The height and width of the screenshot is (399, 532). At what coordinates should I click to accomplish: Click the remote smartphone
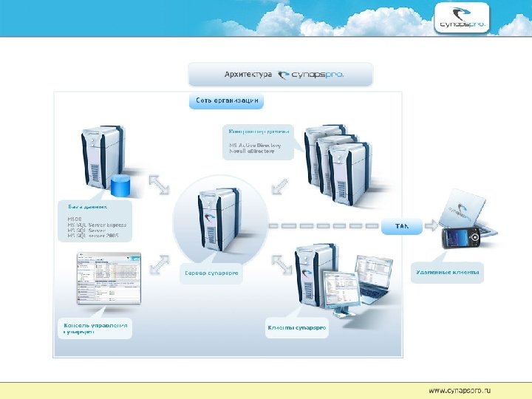coord(461,239)
